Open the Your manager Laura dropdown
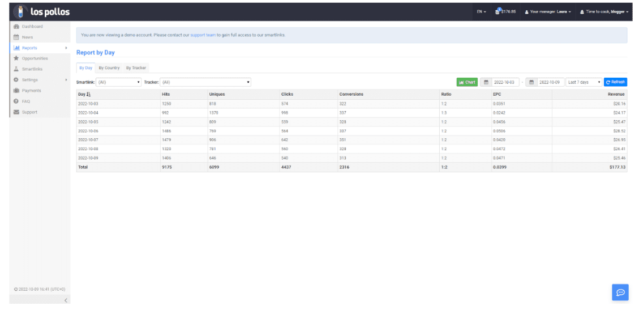The height and width of the screenshot is (327, 644). (548, 11)
